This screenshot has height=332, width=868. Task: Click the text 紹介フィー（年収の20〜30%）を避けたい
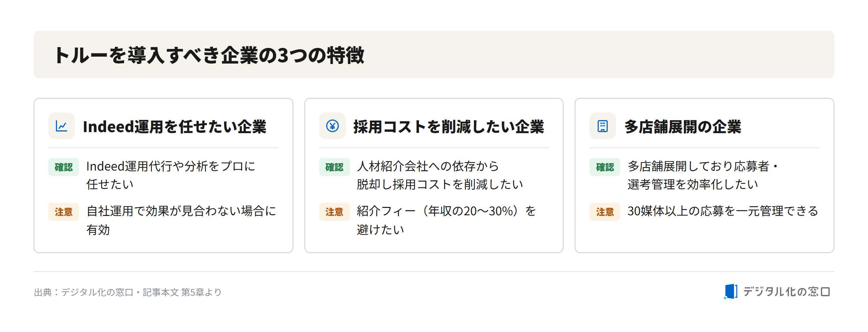pyautogui.click(x=446, y=220)
